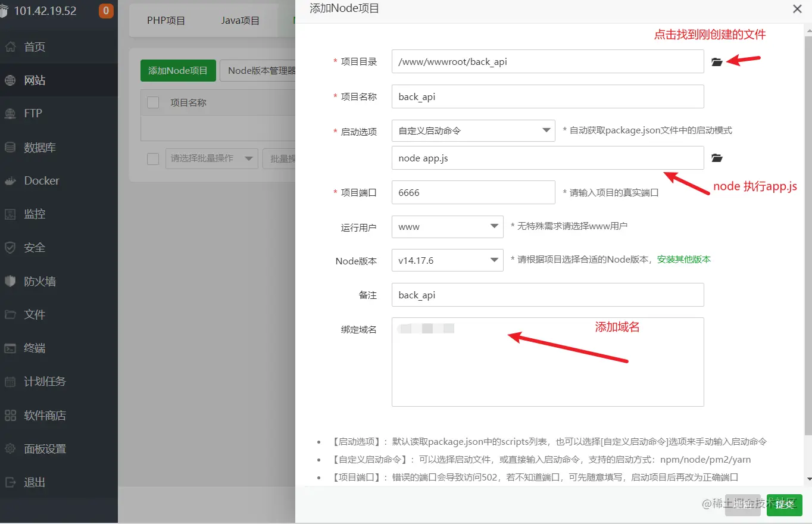The height and width of the screenshot is (524, 812).
Task: Click the startup command field node app.js
Action: coord(548,158)
